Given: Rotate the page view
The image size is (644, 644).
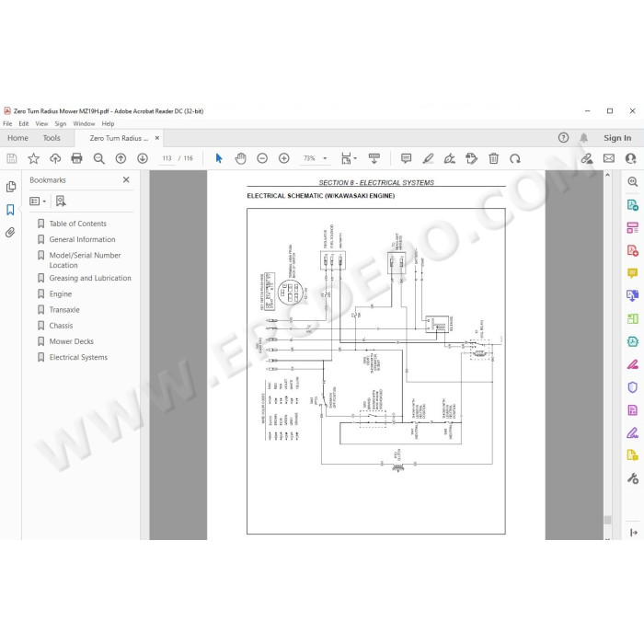Looking at the screenshot, I should click(515, 158).
